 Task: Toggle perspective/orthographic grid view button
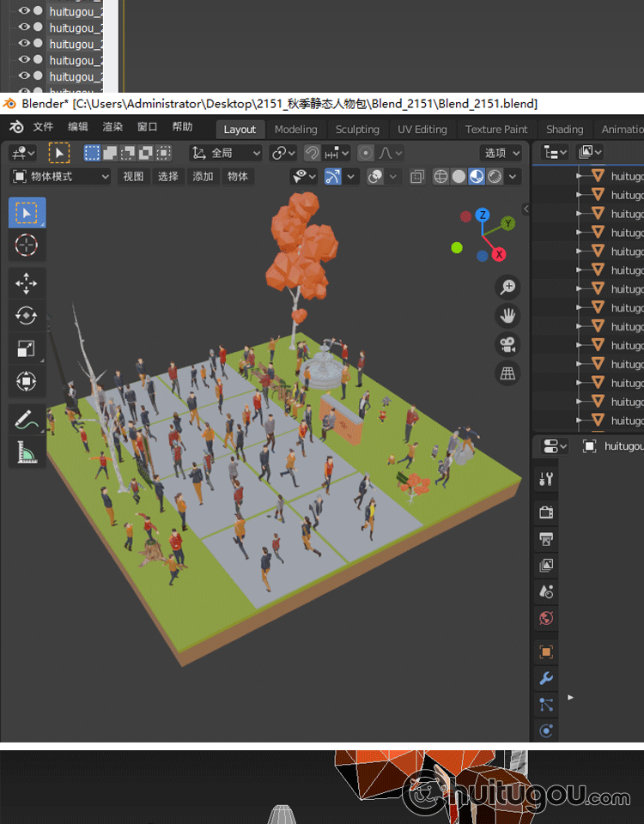(x=507, y=373)
